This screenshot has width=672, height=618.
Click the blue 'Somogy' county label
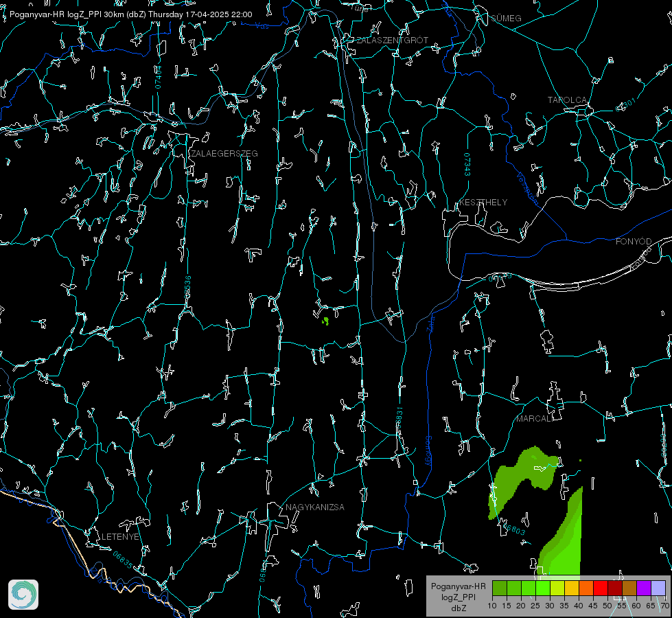(428, 451)
